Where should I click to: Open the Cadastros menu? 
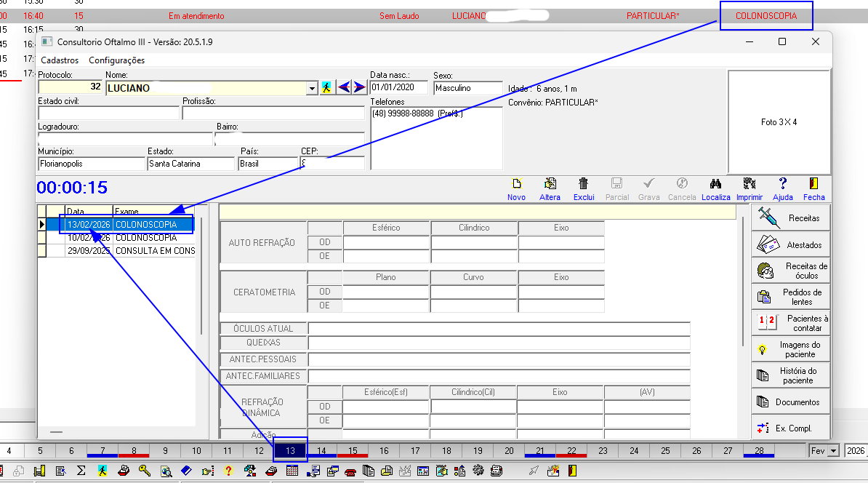tap(60, 60)
